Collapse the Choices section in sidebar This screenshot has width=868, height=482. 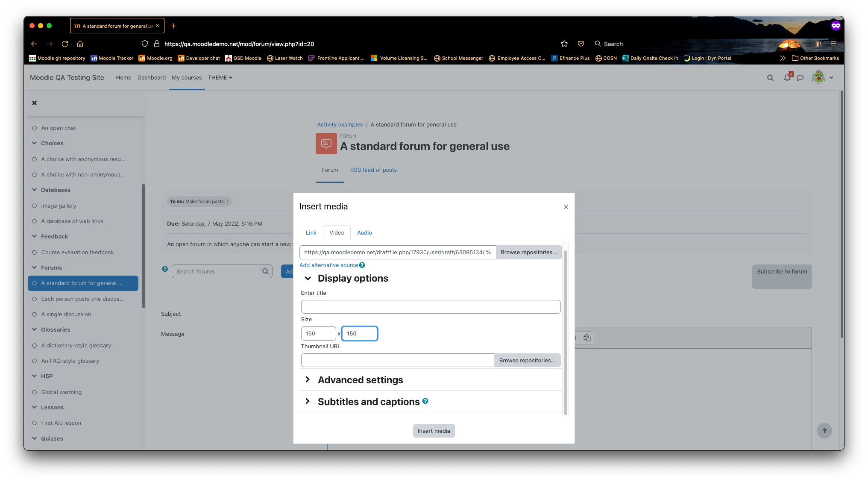tap(35, 143)
